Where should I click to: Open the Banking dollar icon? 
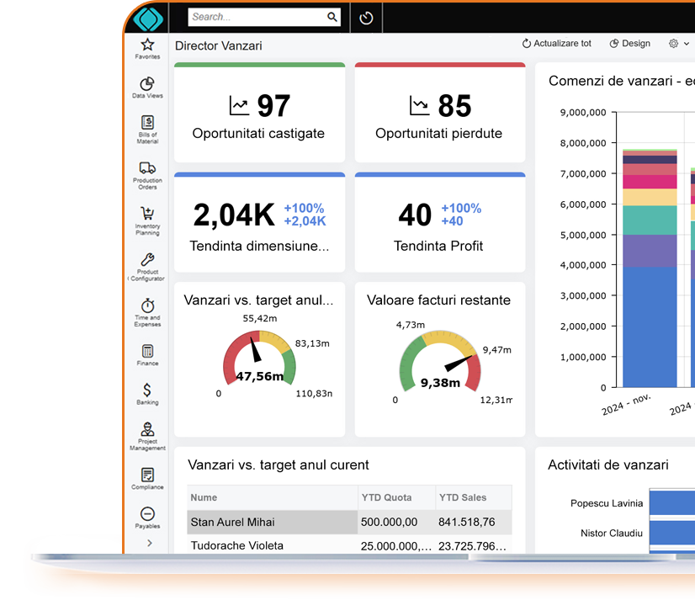point(147,394)
